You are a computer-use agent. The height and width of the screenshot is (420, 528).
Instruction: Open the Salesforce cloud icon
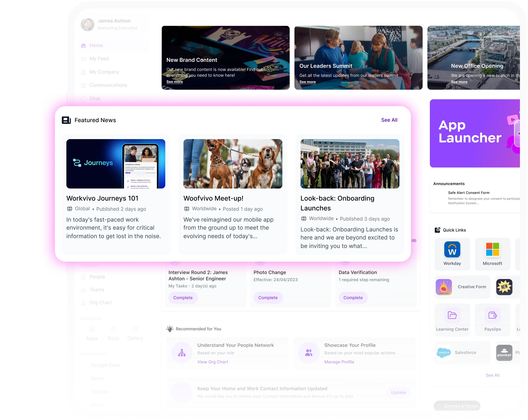[x=444, y=353]
